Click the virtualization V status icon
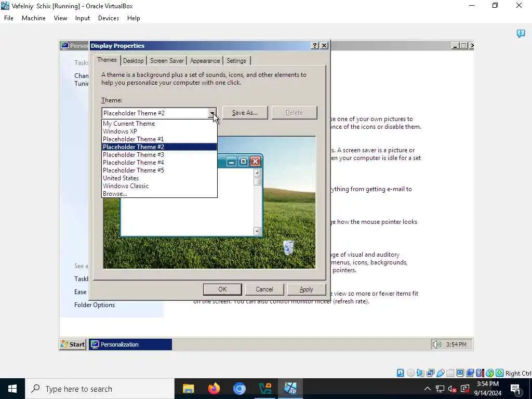Viewport: 532px width, 399px height. [480, 373]
